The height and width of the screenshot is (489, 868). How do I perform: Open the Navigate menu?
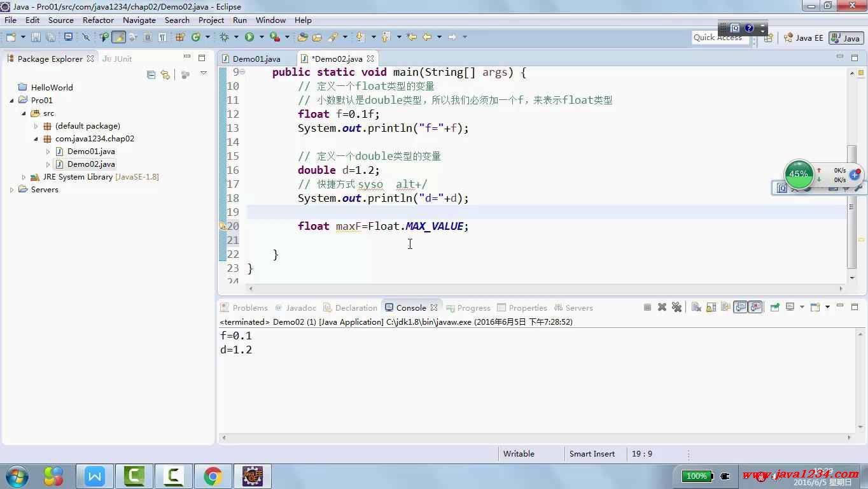pos(139,20)
